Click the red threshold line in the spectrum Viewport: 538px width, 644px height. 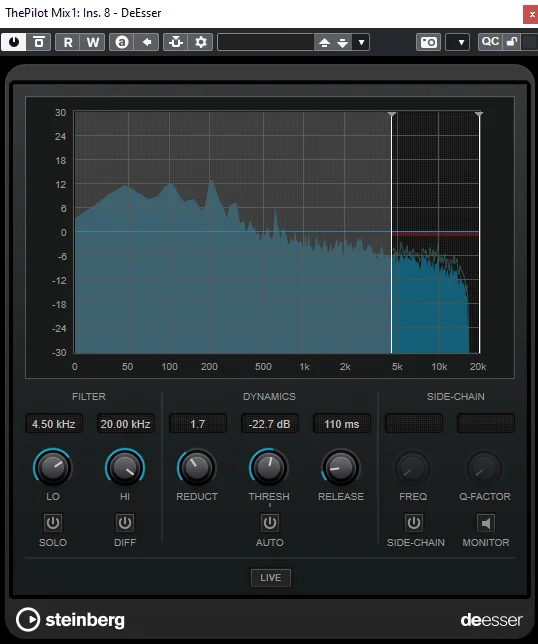click(x=435, y=234)
